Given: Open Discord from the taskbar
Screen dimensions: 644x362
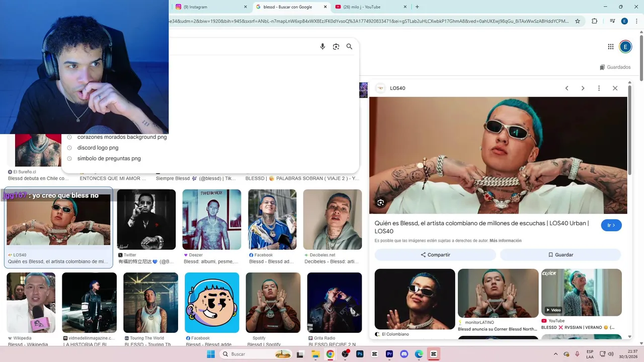Looking at the screenshot, I should click(x=404, y=354).
